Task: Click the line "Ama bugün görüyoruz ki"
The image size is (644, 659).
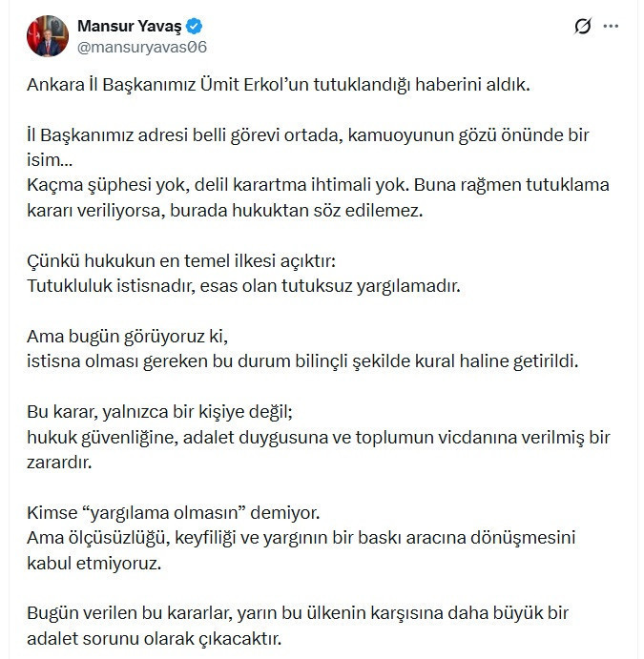Action: pos(128,337)
